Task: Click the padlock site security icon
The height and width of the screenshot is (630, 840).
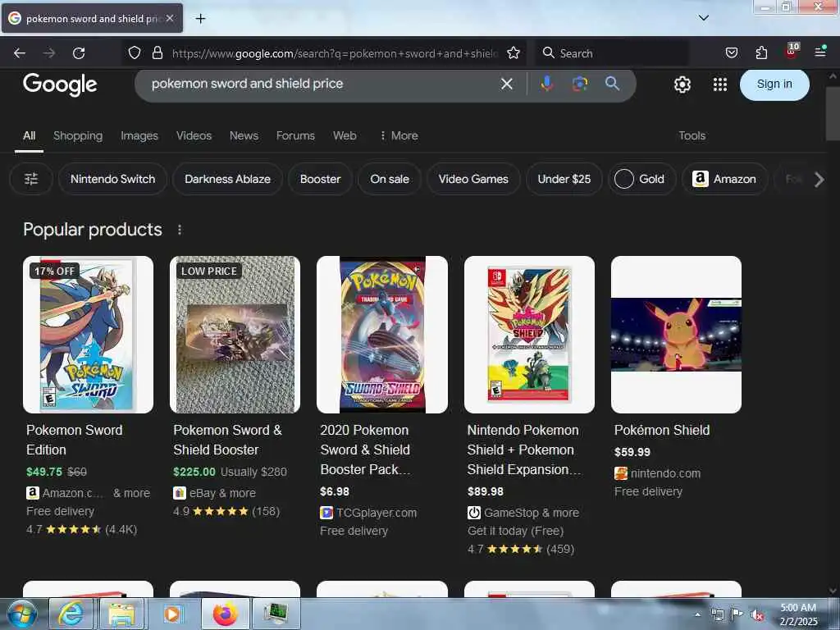Action: coord(157,52)
